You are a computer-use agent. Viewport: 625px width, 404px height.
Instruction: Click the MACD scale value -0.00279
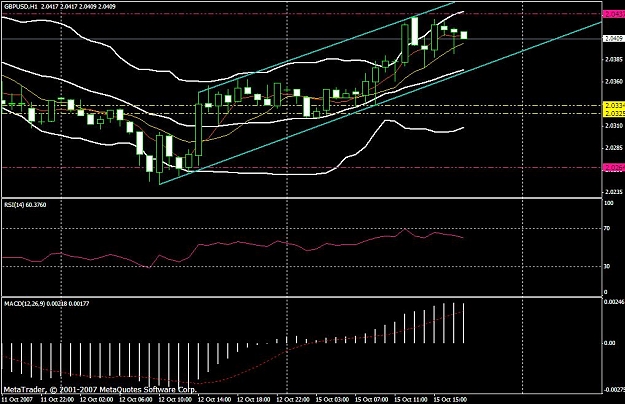614,390
